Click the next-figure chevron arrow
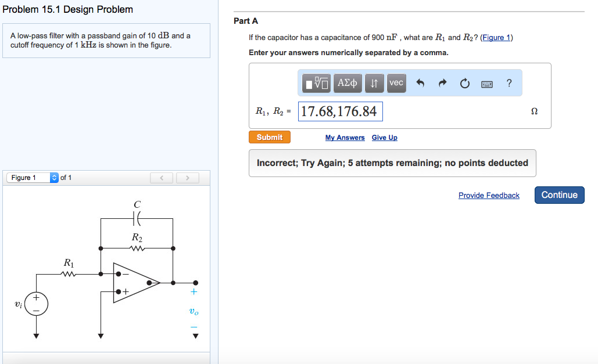Image resolution: width=598 pixels, height=364 pixels. point(187,178)
